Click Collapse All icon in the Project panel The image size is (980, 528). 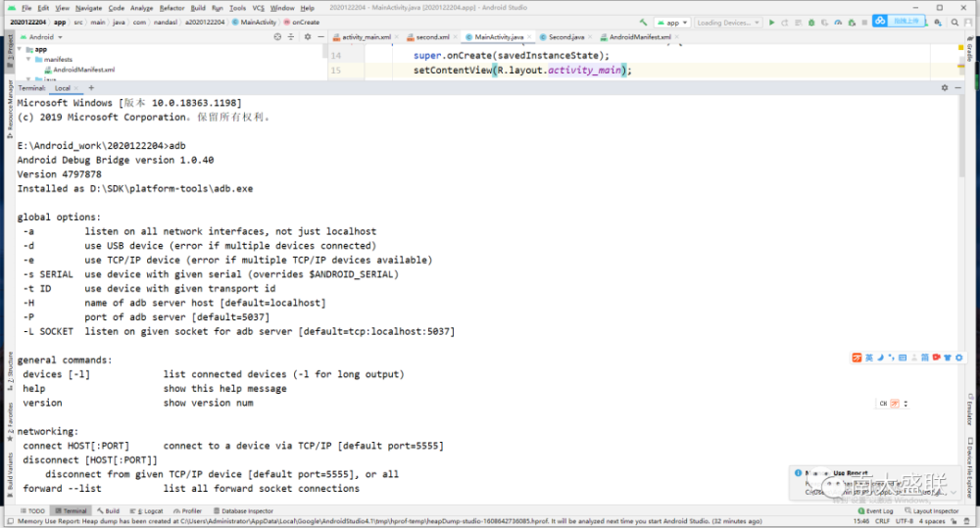(291, 37)
